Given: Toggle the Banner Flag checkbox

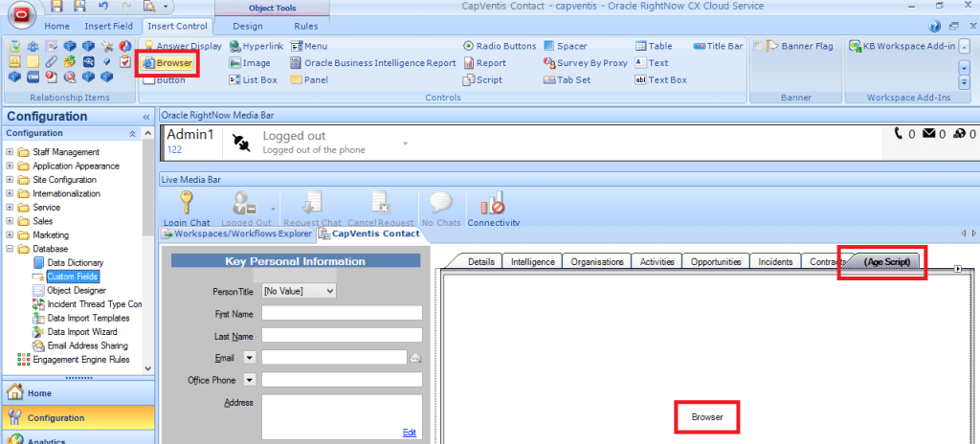Looking at the screenshot, I should pyautogui.click(x=759, y=46).
